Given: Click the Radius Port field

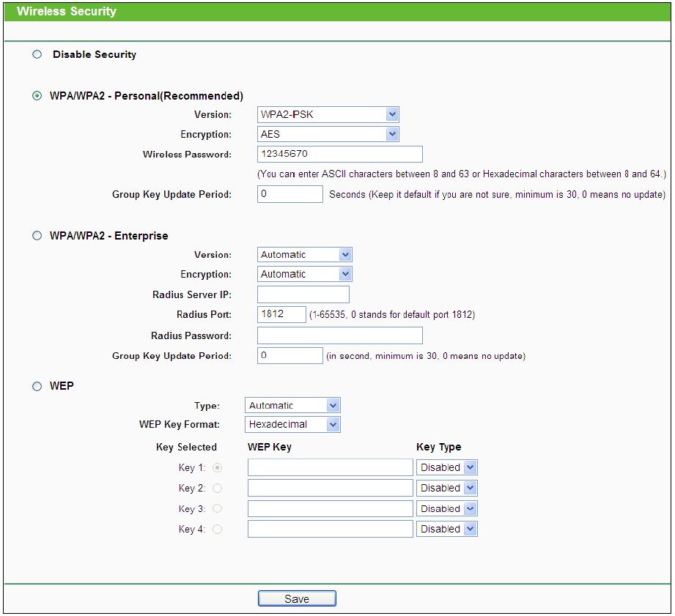Looking at the screenshot, I should pyautogui.click(x=281, y=314).
